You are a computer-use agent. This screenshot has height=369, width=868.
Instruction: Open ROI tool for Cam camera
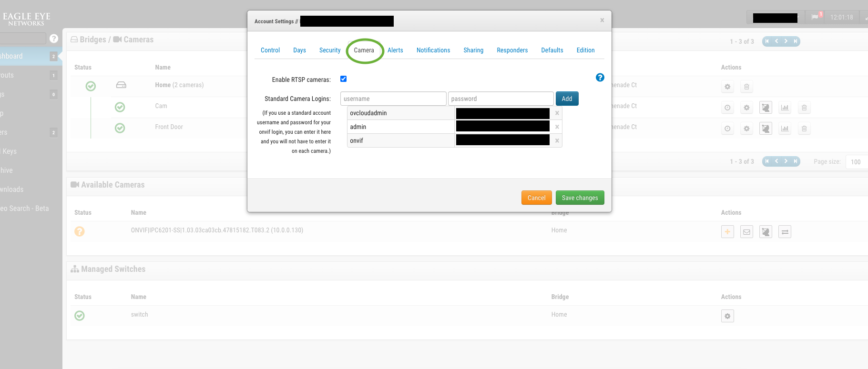click(x=766, y=108)
